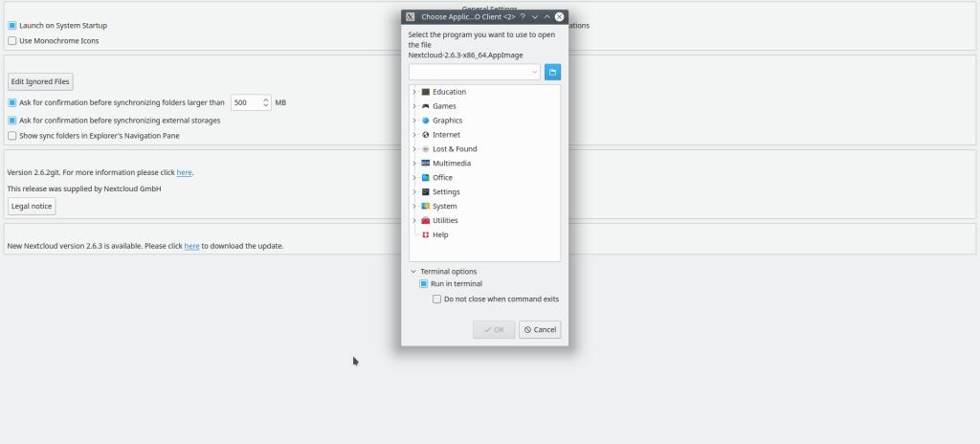This screenshot has width=980, height=444.
Task: Click the Utilities toolbox icon
Action: (x=426, y=221)
